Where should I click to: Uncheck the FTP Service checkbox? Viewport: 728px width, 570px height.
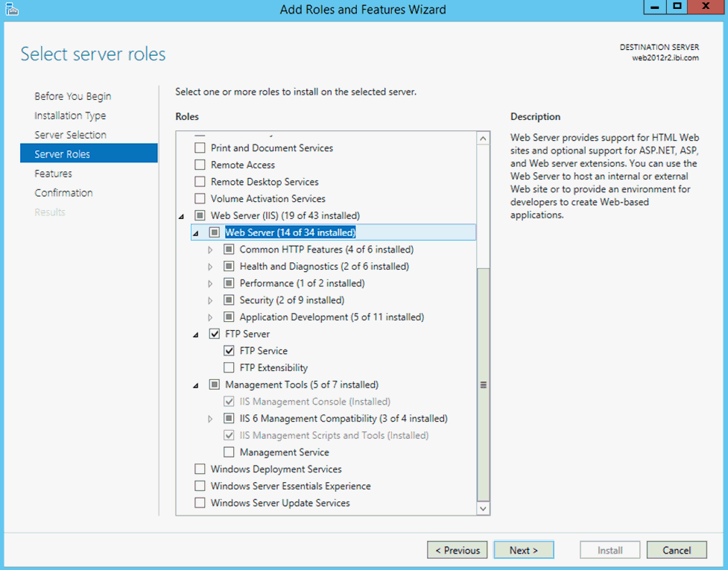(229, 350)
